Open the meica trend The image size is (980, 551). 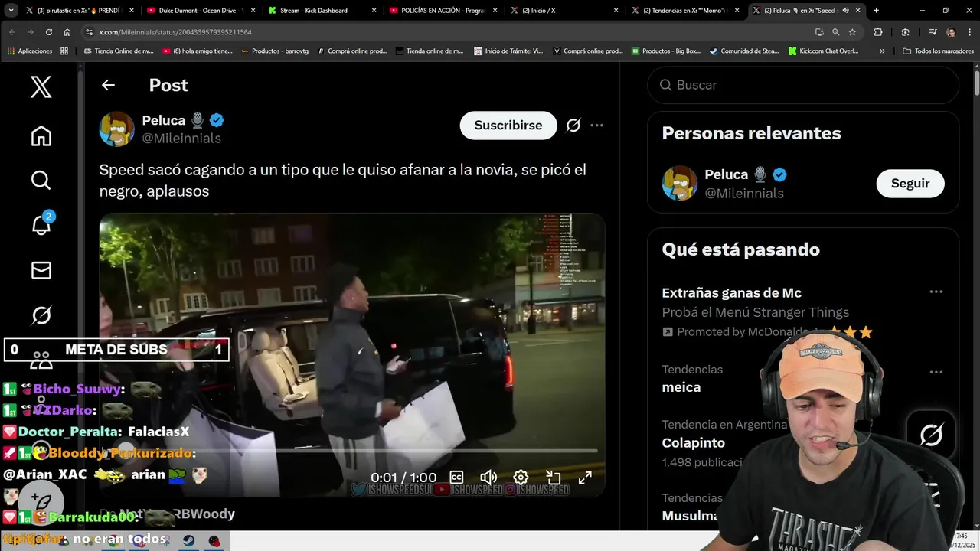pyautogui.click(x=681, y=387)
